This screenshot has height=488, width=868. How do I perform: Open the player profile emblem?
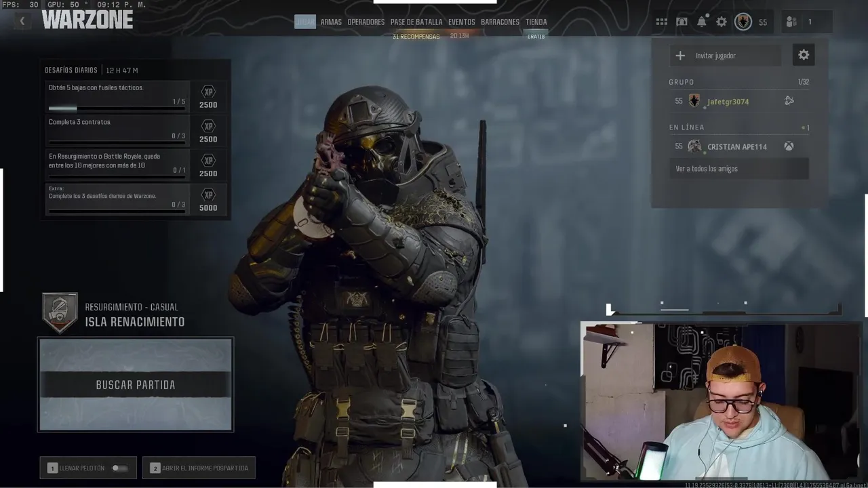pos(743,22)
